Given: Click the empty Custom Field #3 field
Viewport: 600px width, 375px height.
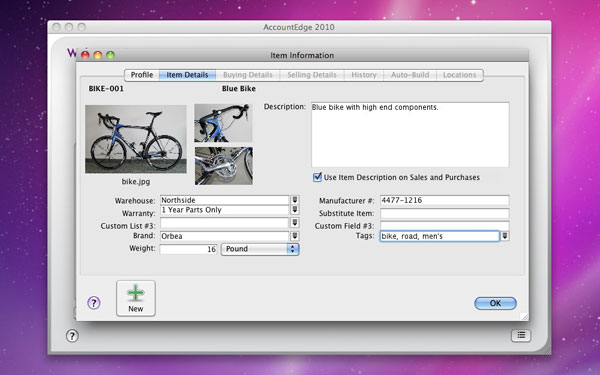Looking at the screenshot, I should coord(445,225).
